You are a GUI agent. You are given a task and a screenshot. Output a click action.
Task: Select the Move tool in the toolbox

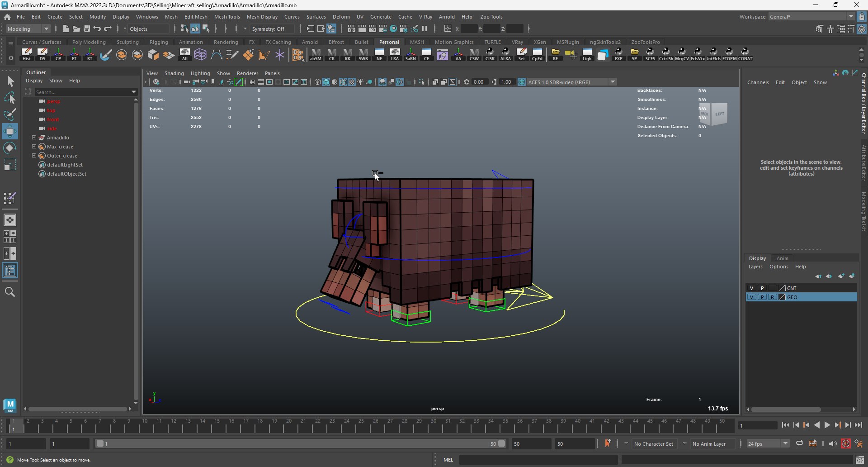click(x=10, y=131)
